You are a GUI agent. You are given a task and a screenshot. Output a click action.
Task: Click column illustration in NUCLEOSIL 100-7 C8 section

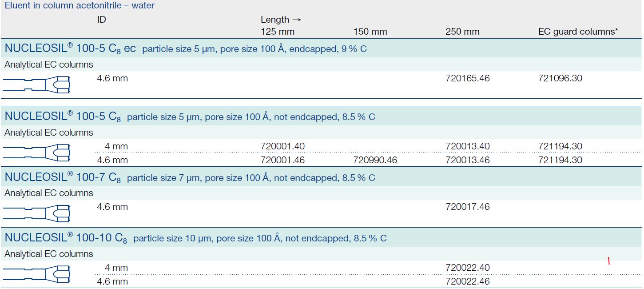(36, 213)
